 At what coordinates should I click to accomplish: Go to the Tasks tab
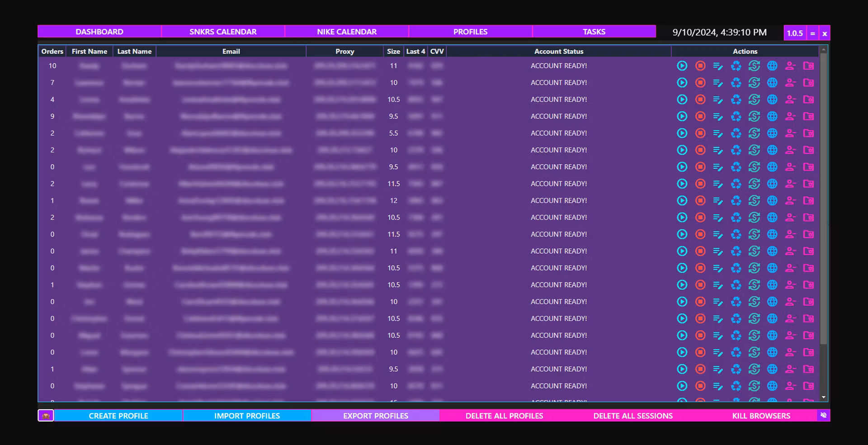click(594, 32)
